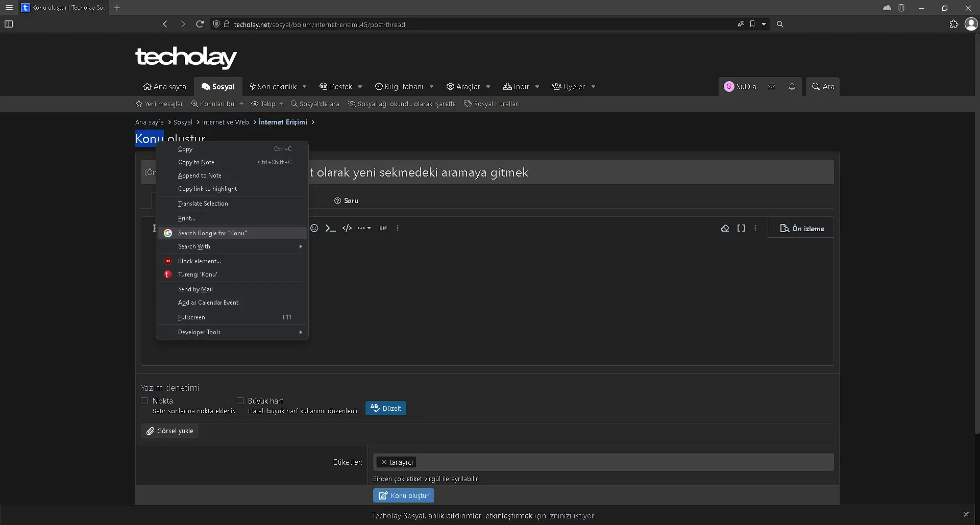
Task: Reload the page
Action: 200,24
